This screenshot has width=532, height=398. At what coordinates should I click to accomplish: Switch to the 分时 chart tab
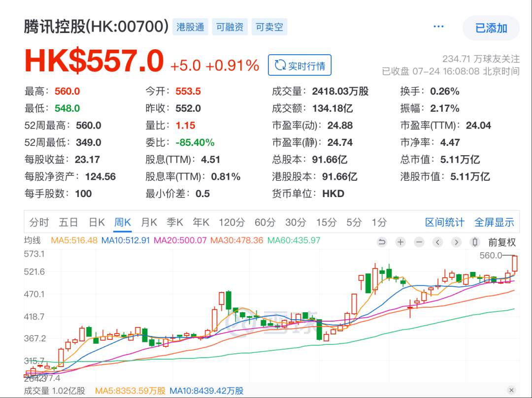pyautogui.click(x=39, y=222)
